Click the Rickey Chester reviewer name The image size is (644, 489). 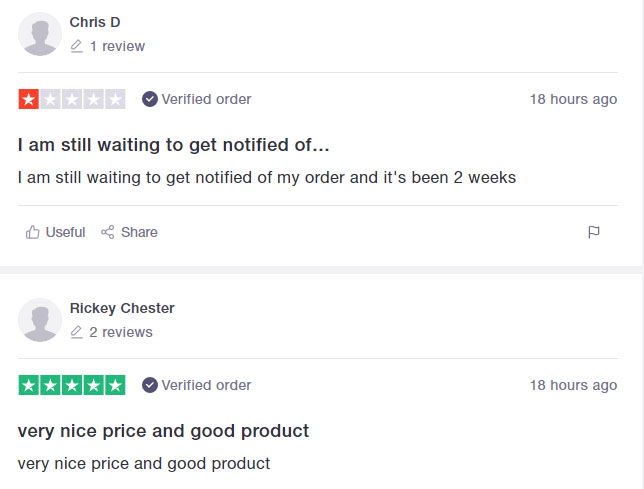pos(122,308)
